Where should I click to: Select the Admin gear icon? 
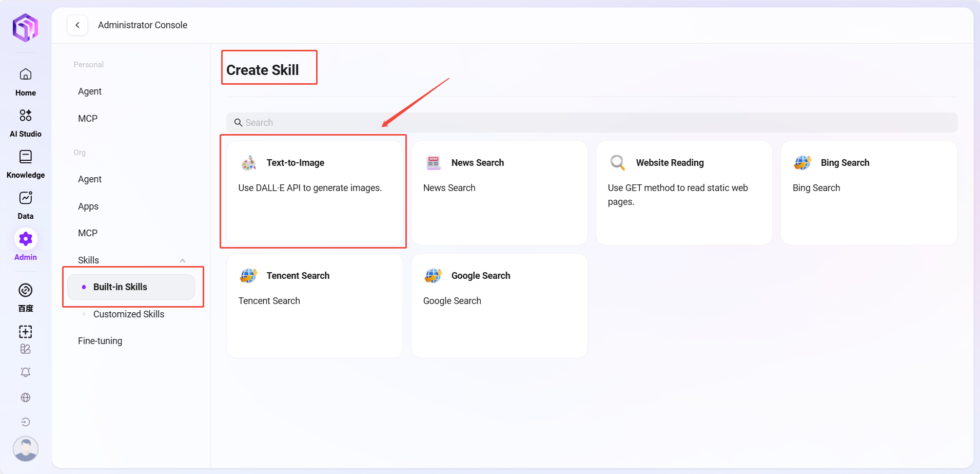pyautogui.click(x=26, y=239)
